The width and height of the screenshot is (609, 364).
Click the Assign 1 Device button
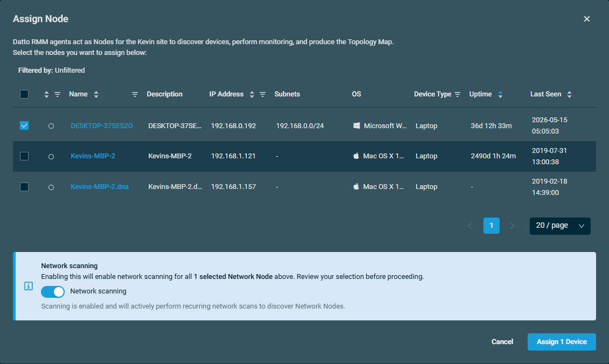(x=562, y=341)
